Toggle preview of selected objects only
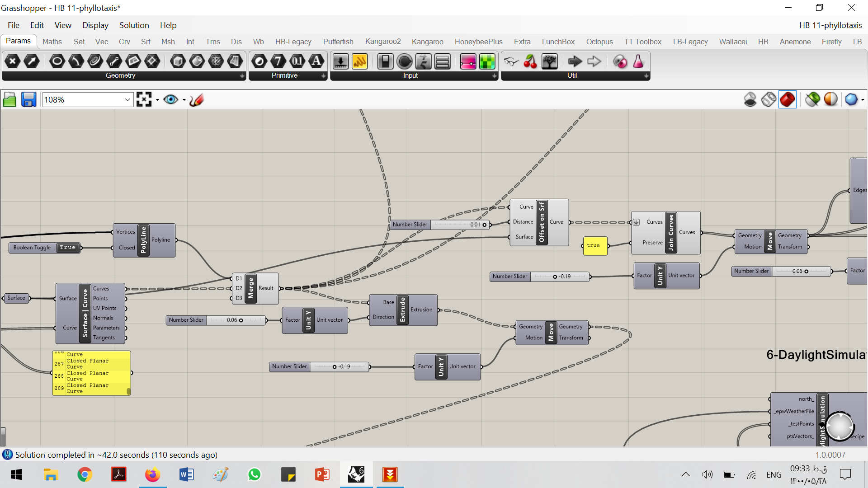Screen dimensions: 868x488 pyautogui.click(x=812, y=99)
